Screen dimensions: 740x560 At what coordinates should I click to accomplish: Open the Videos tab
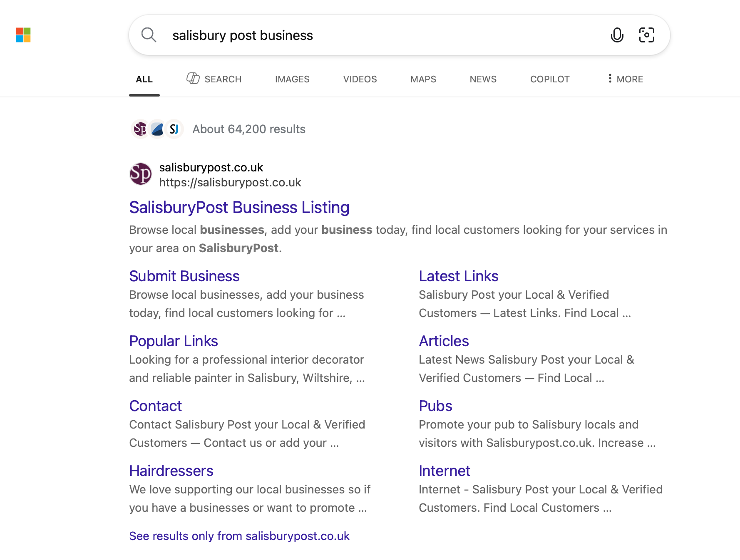click(360, 79)
